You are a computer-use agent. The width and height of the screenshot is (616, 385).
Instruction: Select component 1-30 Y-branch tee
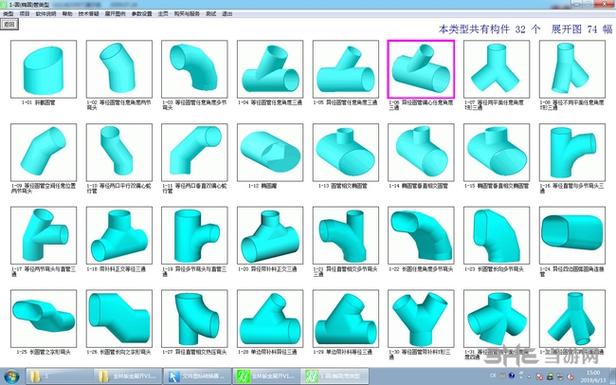tap(421, 319)
